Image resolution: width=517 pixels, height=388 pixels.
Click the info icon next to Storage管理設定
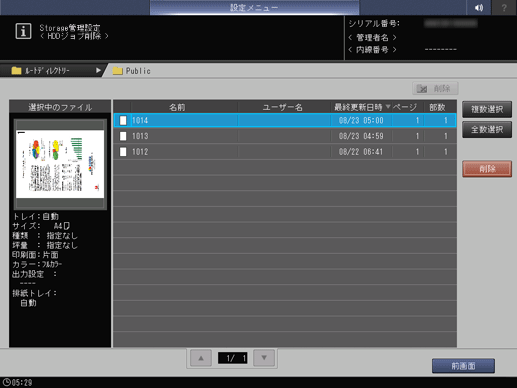coord(23,31)
